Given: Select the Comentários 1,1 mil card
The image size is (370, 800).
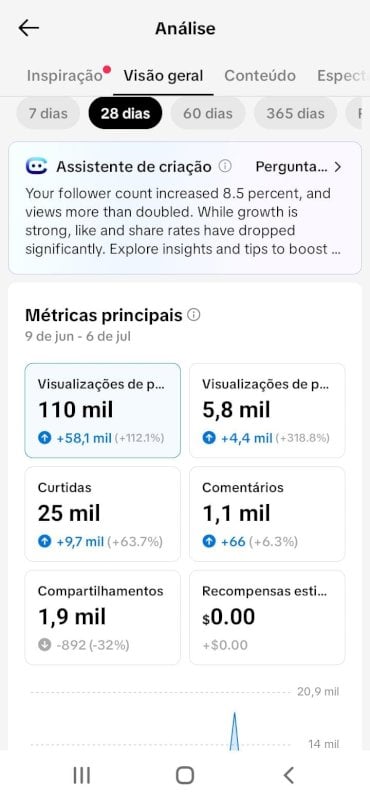Looking at the screenshot, I should (x=267, y=514).
